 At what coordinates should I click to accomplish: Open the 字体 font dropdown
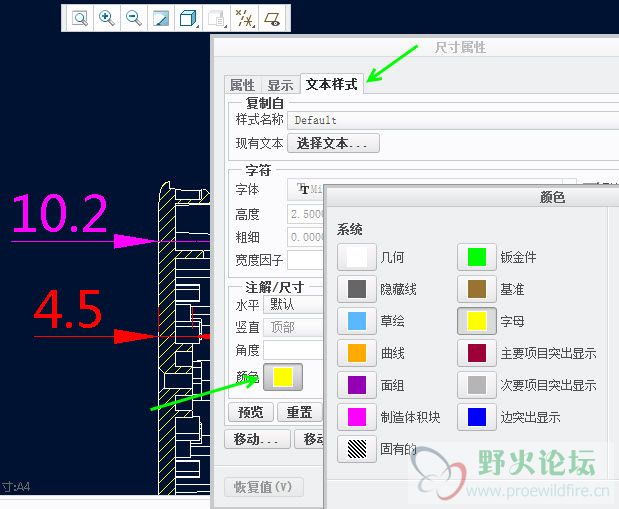pos(306,189)
